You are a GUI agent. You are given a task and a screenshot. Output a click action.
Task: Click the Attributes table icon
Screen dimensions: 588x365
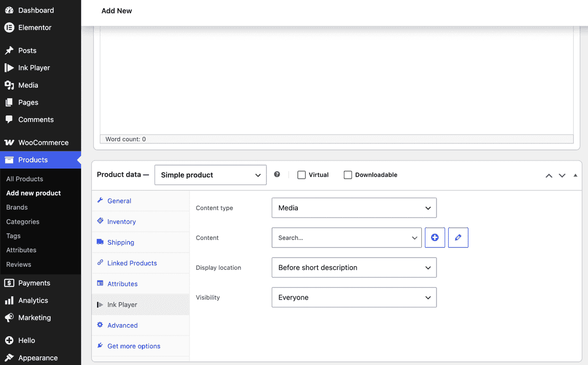point(100,283)
